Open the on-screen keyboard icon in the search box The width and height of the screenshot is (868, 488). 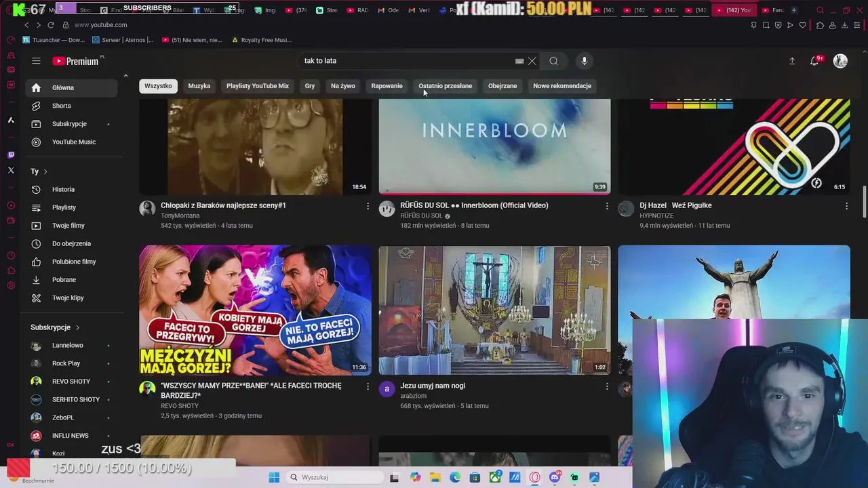[519, 61]
